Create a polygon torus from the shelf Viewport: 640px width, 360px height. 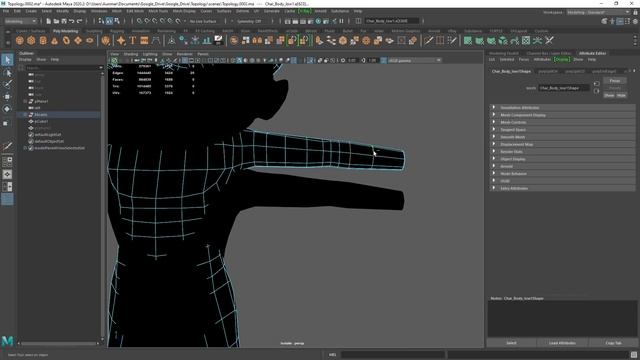point(66,40)
